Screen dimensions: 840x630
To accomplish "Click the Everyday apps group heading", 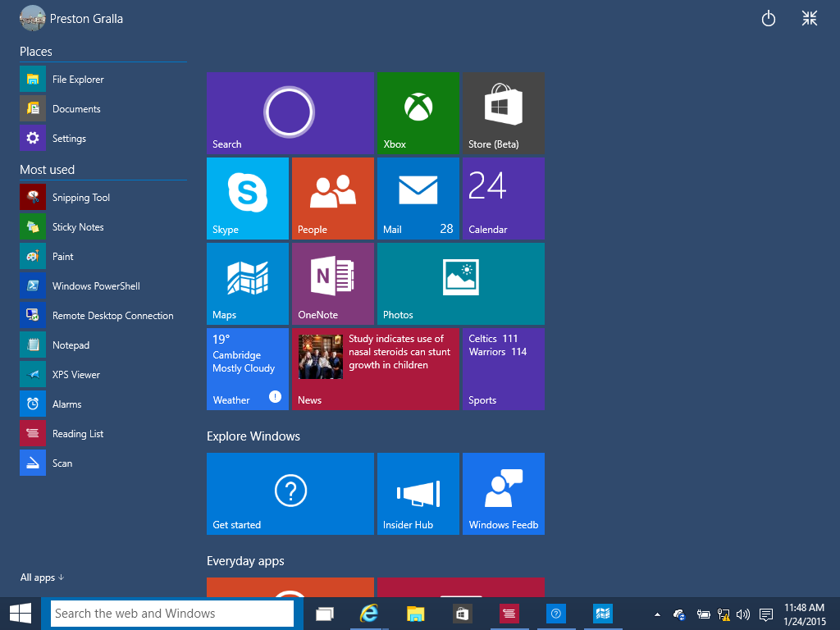I will 245,561.
